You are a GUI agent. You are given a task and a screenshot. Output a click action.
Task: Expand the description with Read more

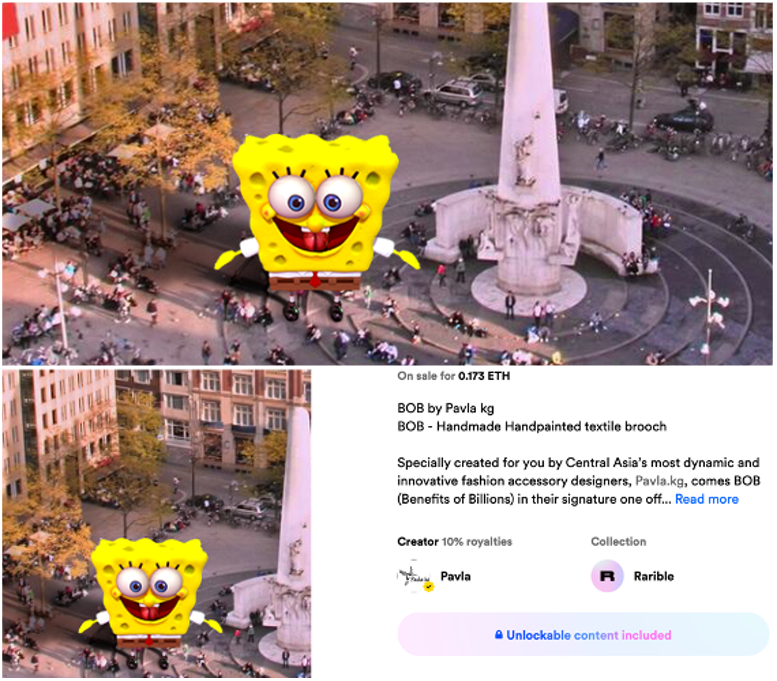tap(706, 499)
